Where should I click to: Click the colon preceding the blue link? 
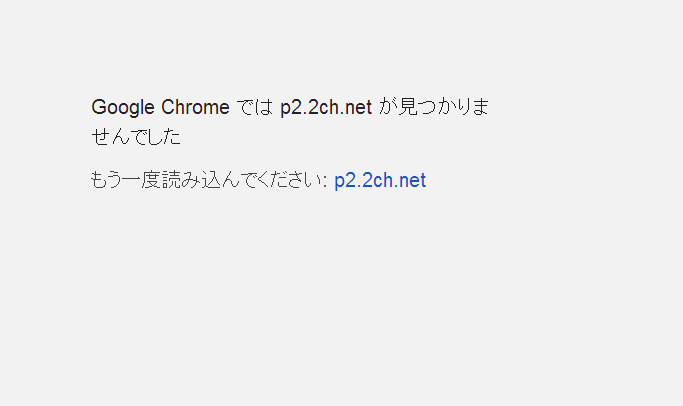click(x=325, y=181)
